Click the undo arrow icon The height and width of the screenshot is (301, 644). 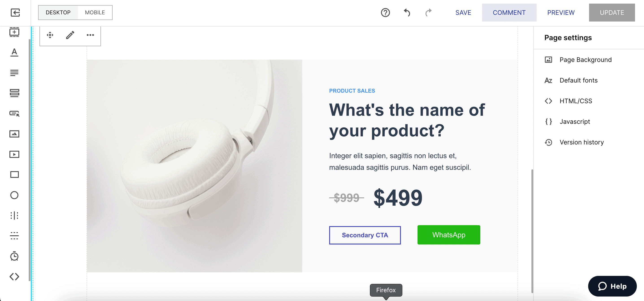[407, 13]
